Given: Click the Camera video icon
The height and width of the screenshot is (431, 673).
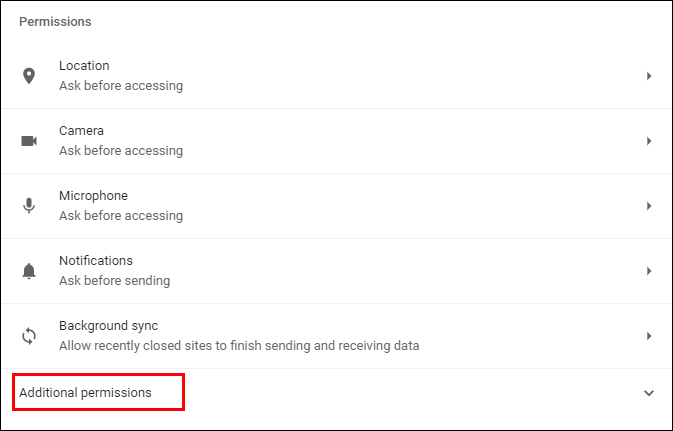Looking at the screenshot, I should click(x=29, y=141).
